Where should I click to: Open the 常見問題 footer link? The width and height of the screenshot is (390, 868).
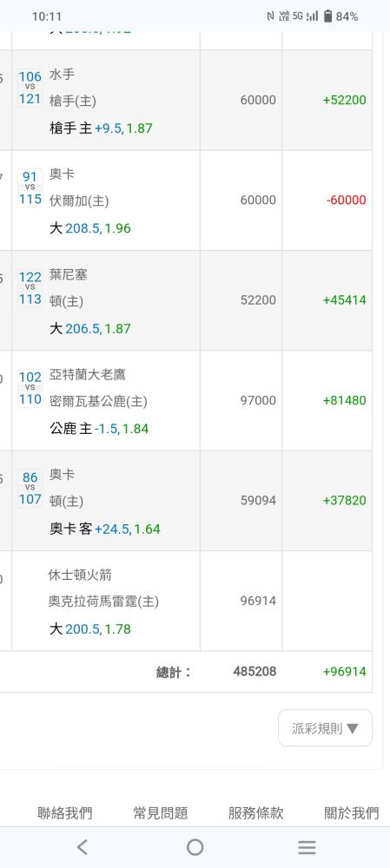point(161,812)
